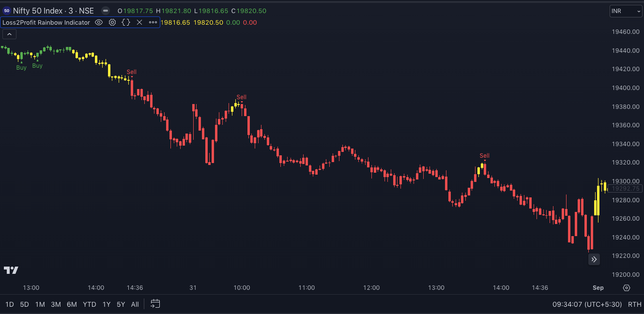The image size is (644, 314).
Task: Switch to the 5D range
Action: tap(24, 304)
